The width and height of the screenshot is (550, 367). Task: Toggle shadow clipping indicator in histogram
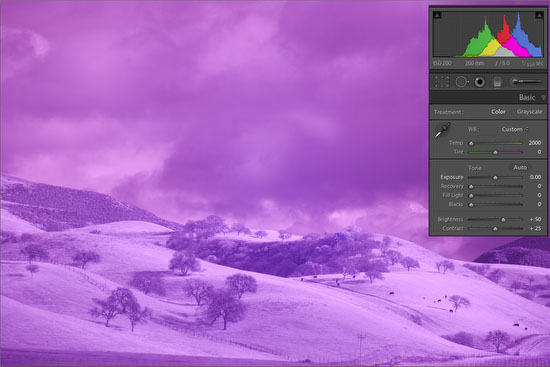click(437, 15)
